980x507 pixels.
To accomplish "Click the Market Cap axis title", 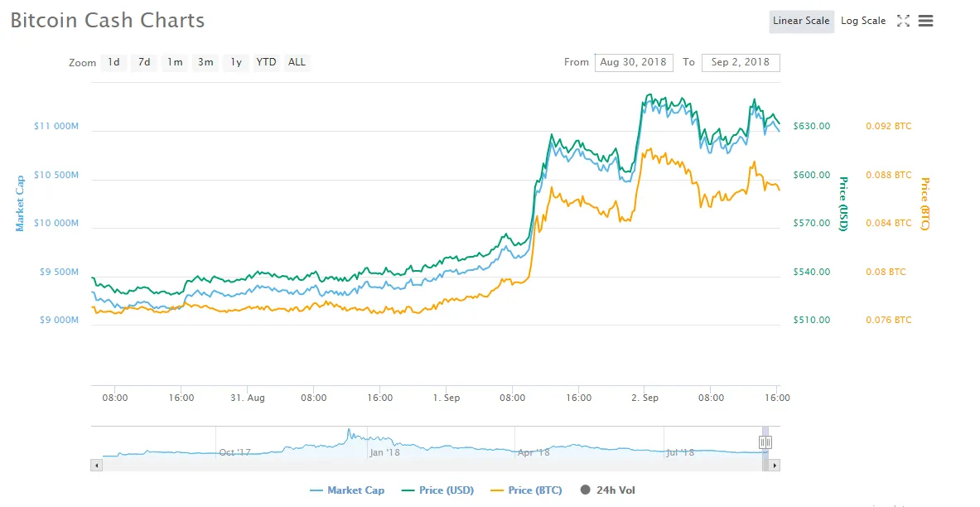I will pyautogui.click(x=20, y=203).
